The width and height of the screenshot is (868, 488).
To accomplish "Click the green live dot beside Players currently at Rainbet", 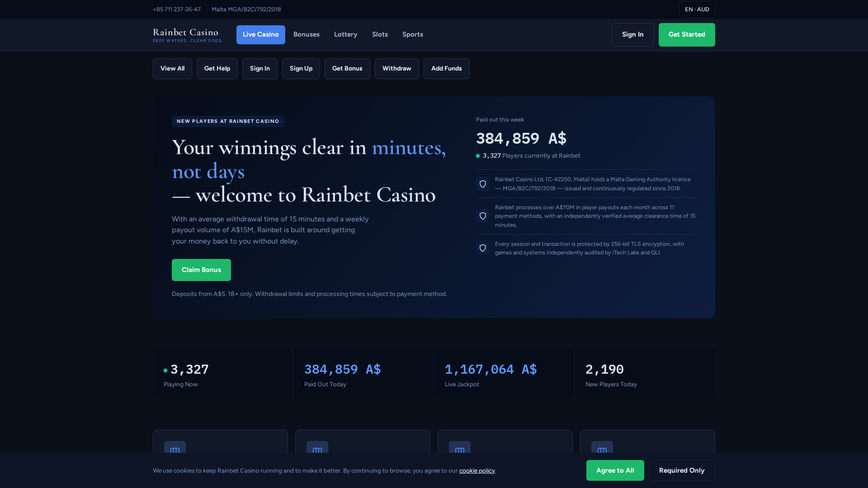I will [x=478, y=156].
